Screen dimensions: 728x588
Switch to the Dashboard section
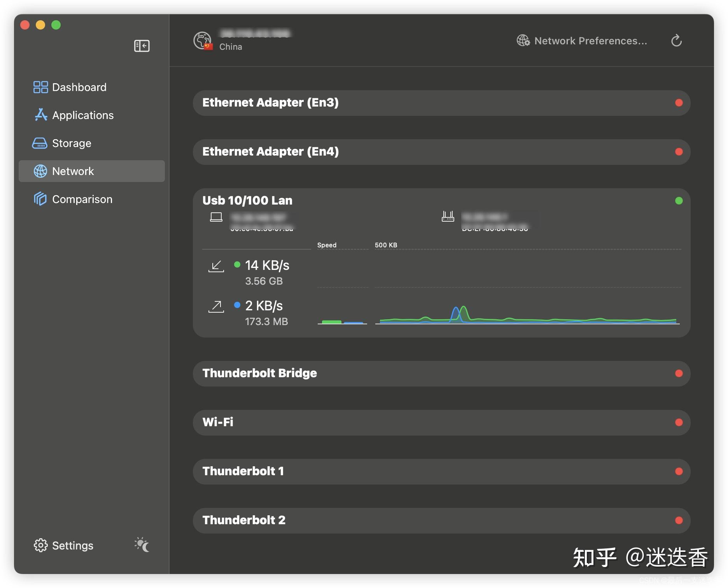[79, 87]
